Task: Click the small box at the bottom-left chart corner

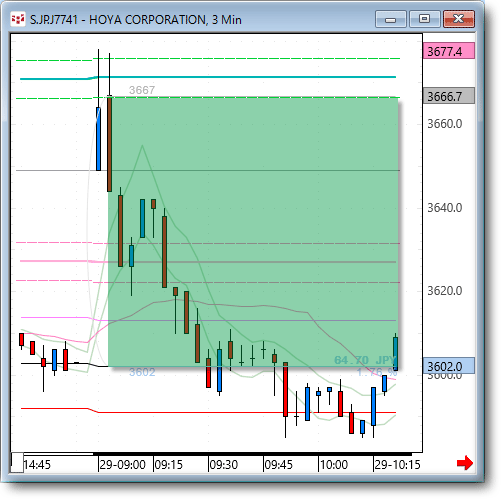Action: [17, 462]
